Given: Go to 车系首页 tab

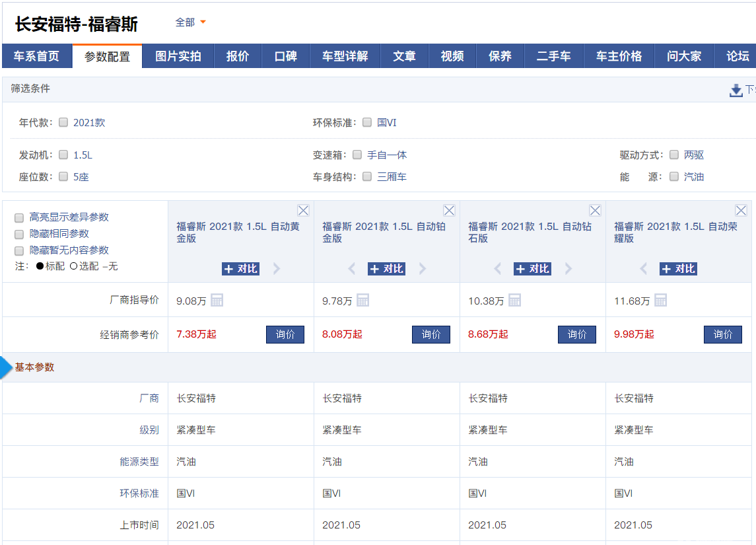Looking at the screenshot, I should coord(36,56).
